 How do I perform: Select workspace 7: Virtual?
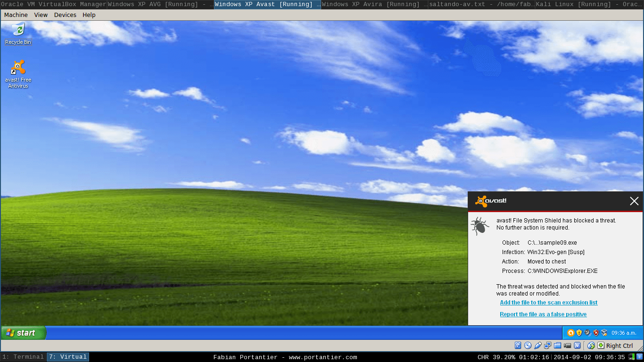[x=68, y=357]
